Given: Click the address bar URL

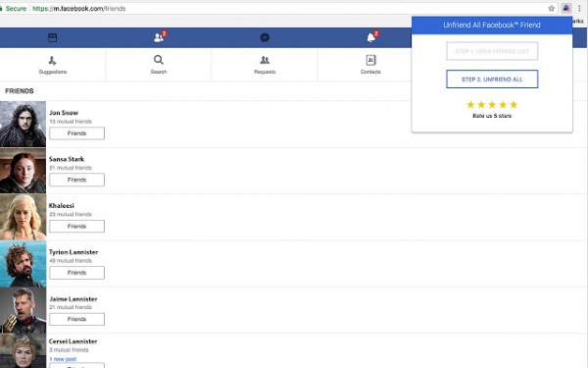Looking at the screenshot, I should coord(78,8).
